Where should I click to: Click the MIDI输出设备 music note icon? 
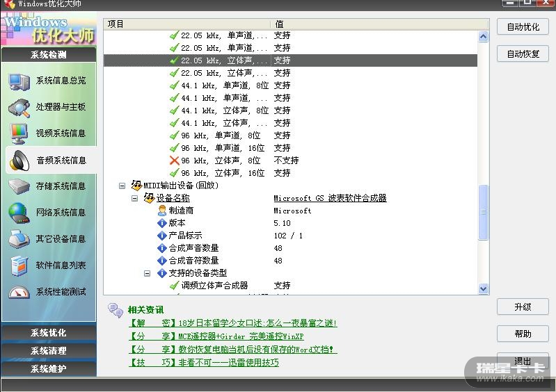[x=136, y=185]
